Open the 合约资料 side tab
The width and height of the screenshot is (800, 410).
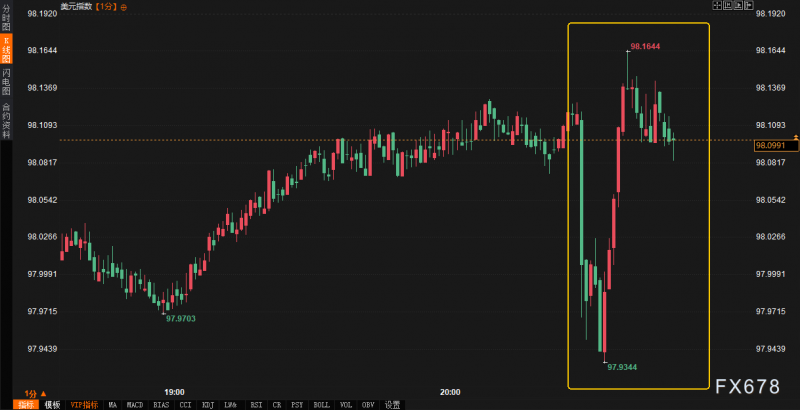click(6, 121)
